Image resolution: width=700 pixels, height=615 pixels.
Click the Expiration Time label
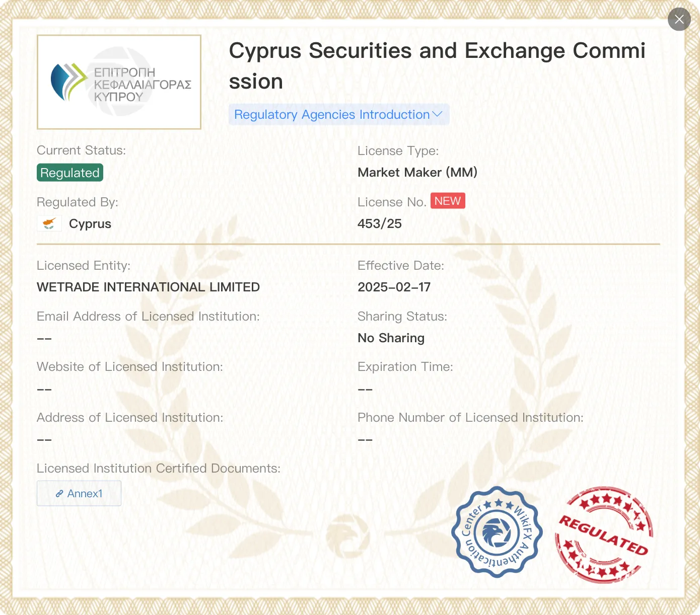tap(405, 366)
